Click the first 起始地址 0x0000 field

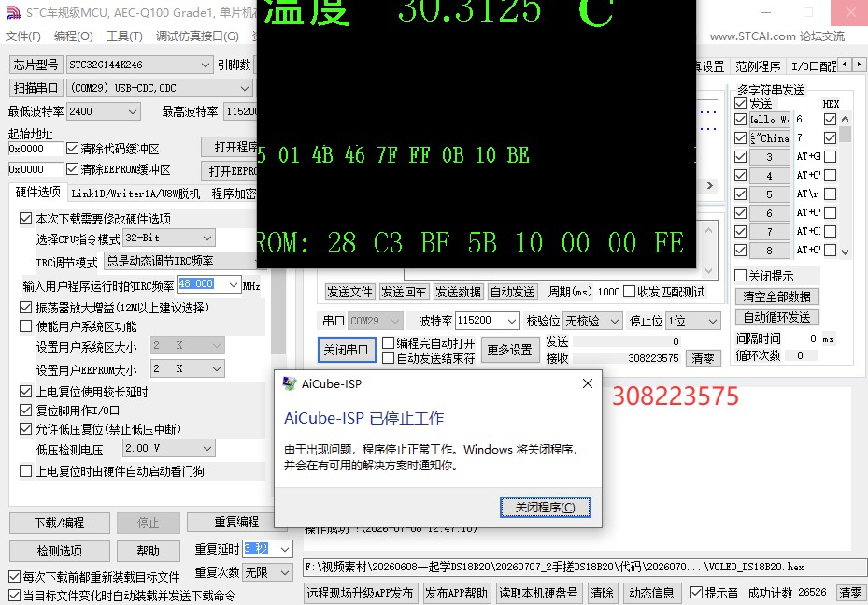pos(36,149)
